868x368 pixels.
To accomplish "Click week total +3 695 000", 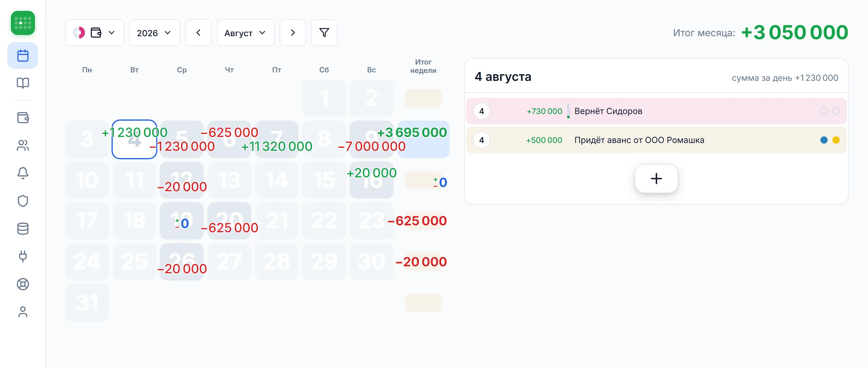I will tap(412, 132).
